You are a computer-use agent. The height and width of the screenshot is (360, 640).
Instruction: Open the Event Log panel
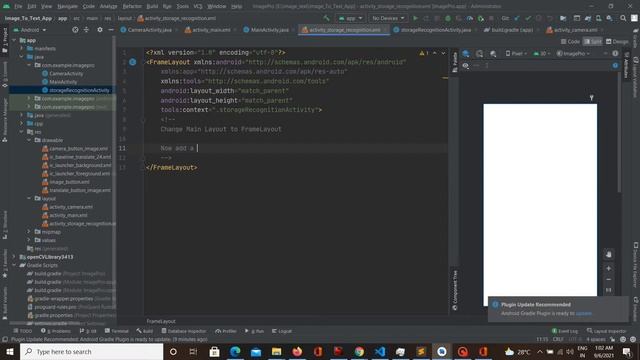tap(565, 331)
